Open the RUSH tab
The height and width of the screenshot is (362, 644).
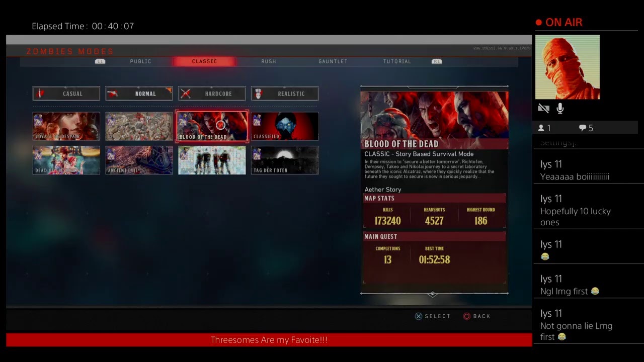pyautogui.click(x=269, y=61)
